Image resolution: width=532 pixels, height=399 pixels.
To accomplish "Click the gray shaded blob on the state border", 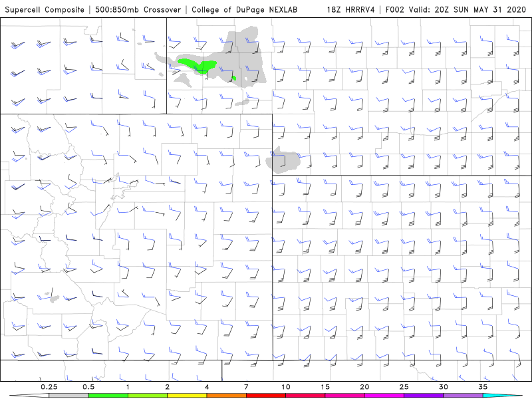I will coord(283,161).
